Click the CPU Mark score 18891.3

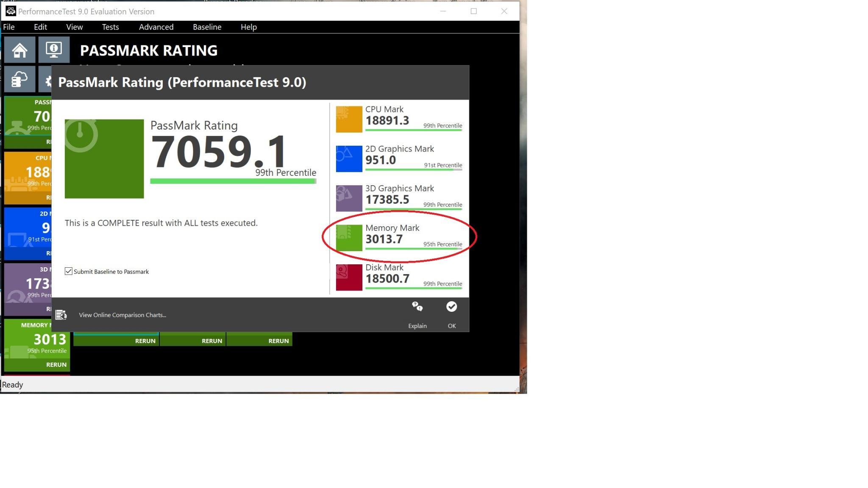(387, 121)
